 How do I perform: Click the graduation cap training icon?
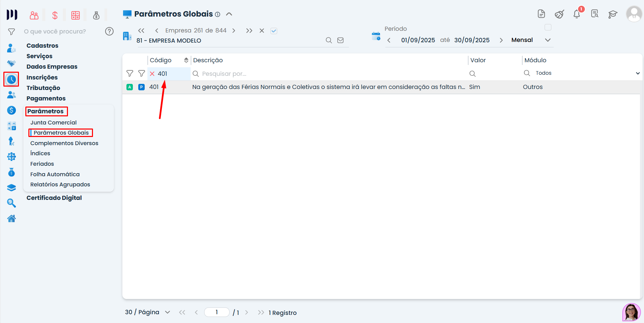point(613,14)
